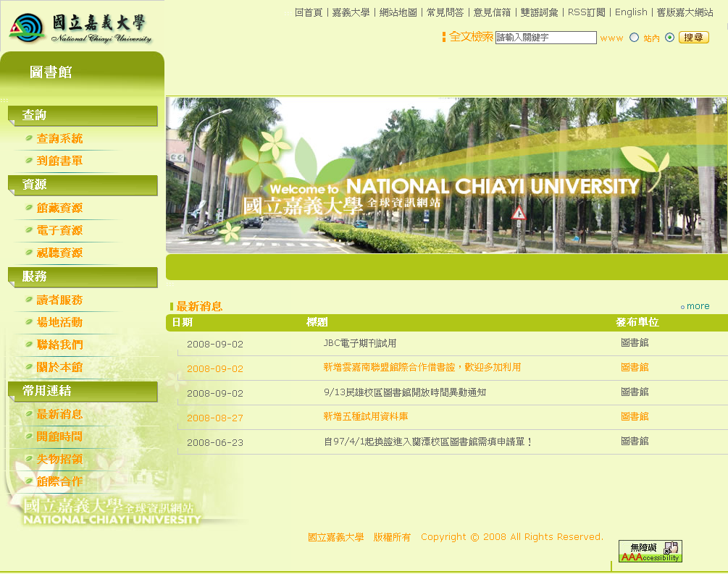Open the 嘉義大學 top link

[351, 12]
